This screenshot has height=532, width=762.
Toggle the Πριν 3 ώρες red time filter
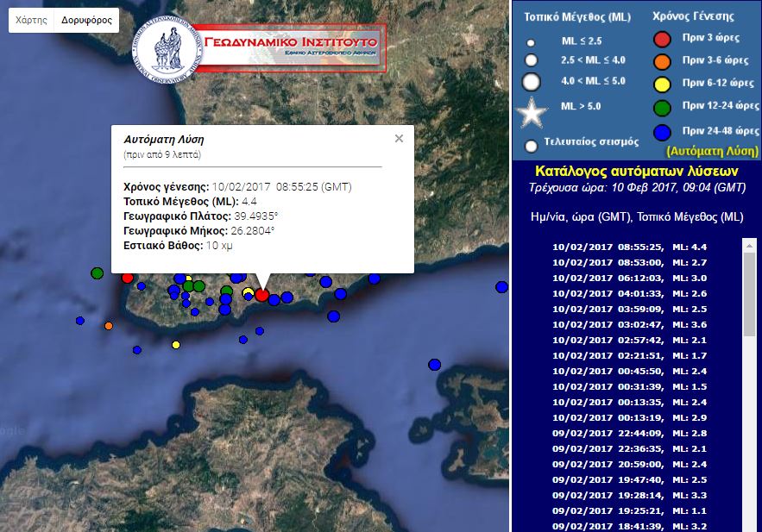click(661, 37)
